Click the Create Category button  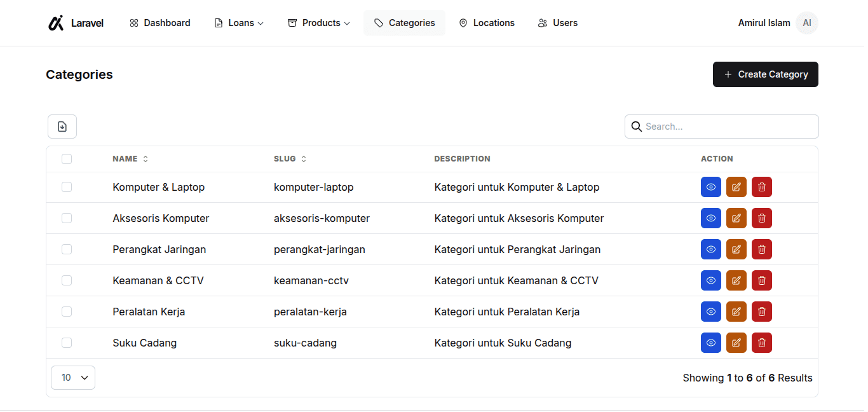pos(765,74)
